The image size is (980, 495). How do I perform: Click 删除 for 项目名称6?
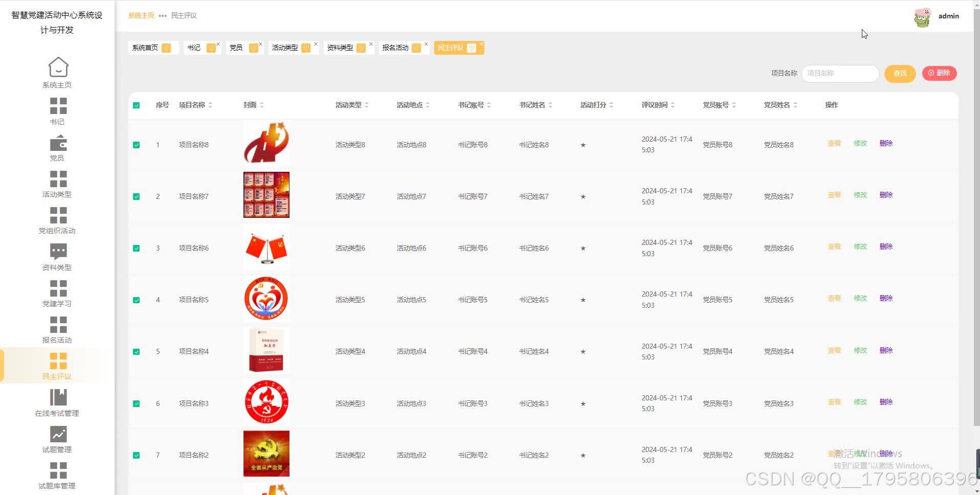[886, 247]
